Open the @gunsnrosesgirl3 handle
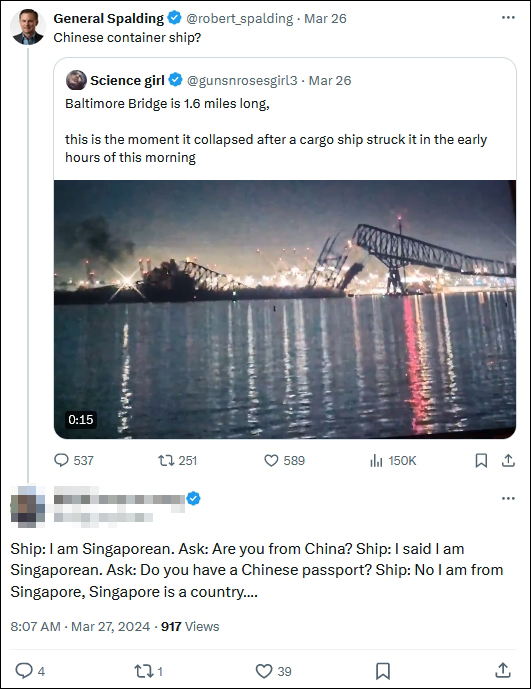The width and height of the screenshot is (531, 689). [x=242, y=80]
